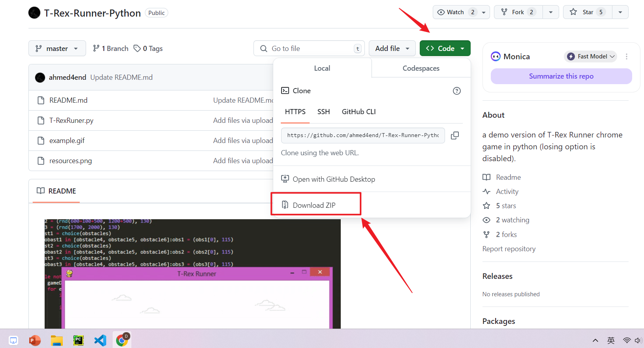Screen dimensions: 644x348
Task: Open the Readme link in About
Action: coord(509,177)
